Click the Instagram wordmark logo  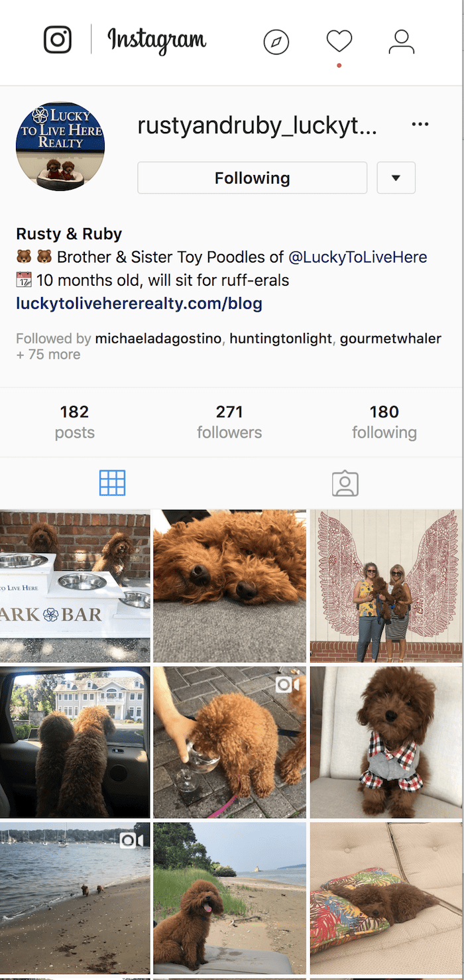157,40
